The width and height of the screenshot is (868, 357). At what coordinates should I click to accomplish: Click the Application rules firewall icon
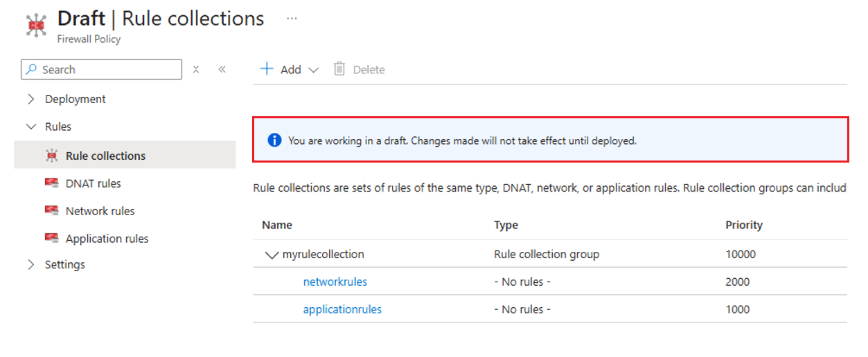(x=51, y=239)
